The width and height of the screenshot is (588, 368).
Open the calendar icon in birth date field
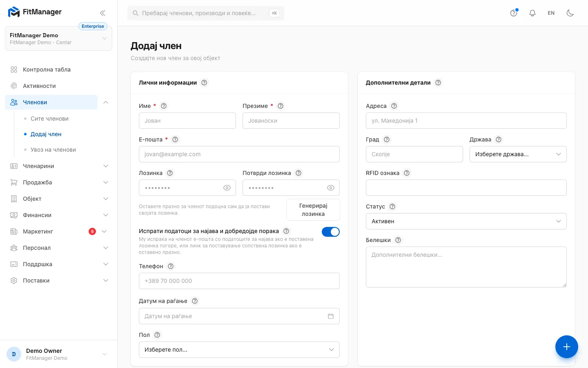pos(331,316)
